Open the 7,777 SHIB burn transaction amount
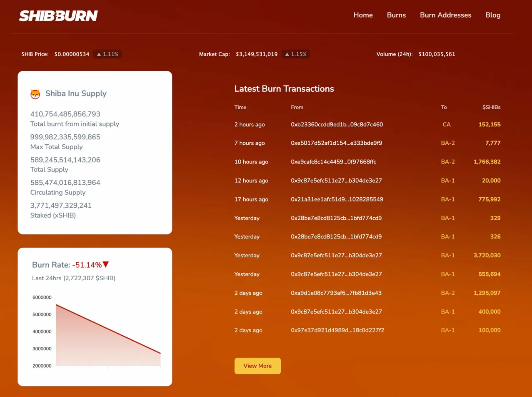The height and width of the screenshot is (397, 532). (492, 143)
